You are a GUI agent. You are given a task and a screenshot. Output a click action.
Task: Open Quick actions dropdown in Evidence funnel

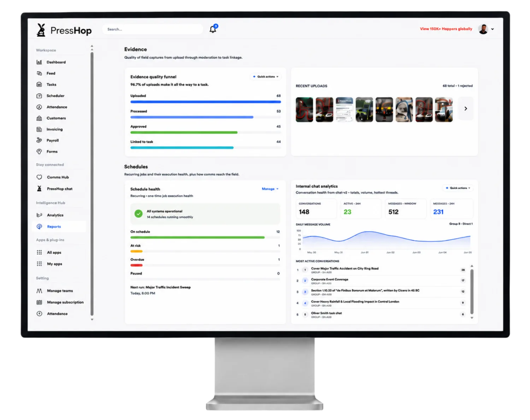point(266,77)
